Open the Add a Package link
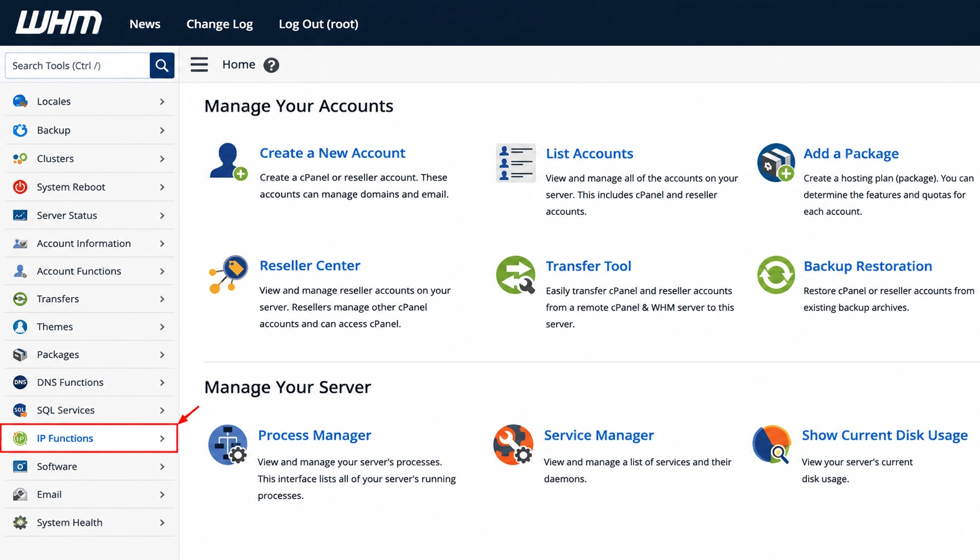The width and height of the screenshot is (980, 560). pyautogui.click(x=851, y=154)
